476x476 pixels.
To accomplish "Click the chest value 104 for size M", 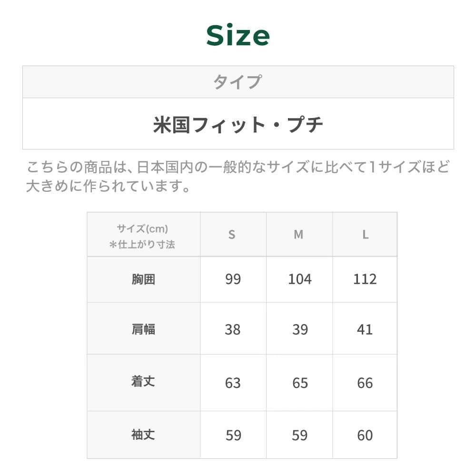I will [299, 279].
